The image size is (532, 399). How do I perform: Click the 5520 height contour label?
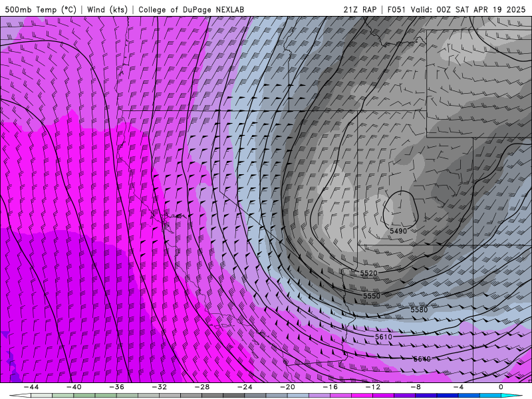(368, 273)
